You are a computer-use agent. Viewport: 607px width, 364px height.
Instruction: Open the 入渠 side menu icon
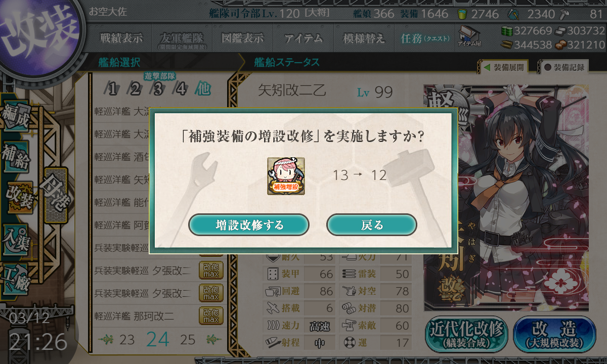click(16, 238)
